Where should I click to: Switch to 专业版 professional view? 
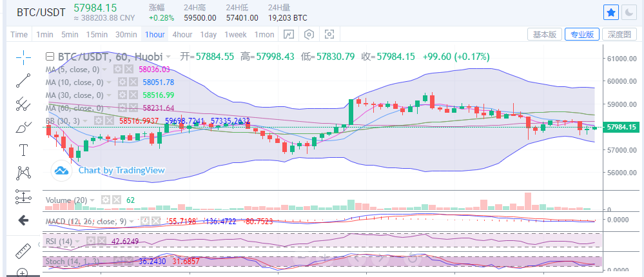(x=582, y=35)
